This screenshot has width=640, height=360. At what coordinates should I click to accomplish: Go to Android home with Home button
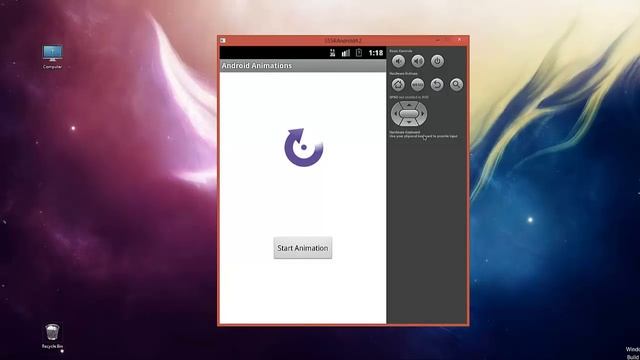pos(398,84)
